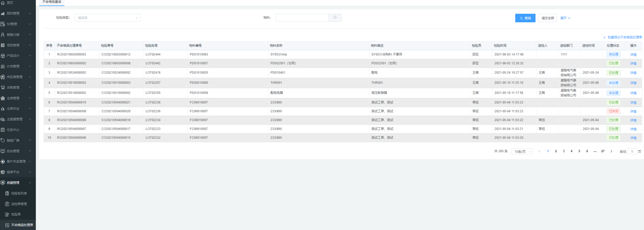This screenshot has width=644, height=230.
Task: Click the 智能厂牌 tag icon
Action: pyautogui.click(x=3, y=141)
